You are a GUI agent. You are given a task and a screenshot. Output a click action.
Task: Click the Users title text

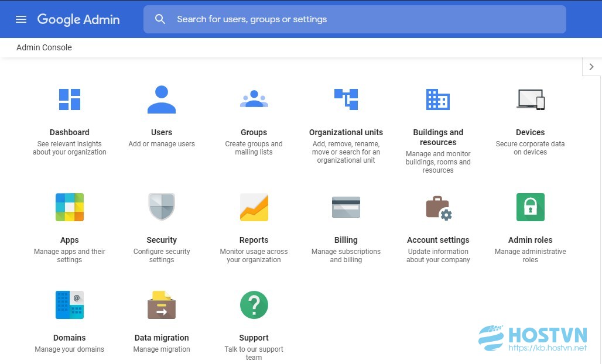162,132
